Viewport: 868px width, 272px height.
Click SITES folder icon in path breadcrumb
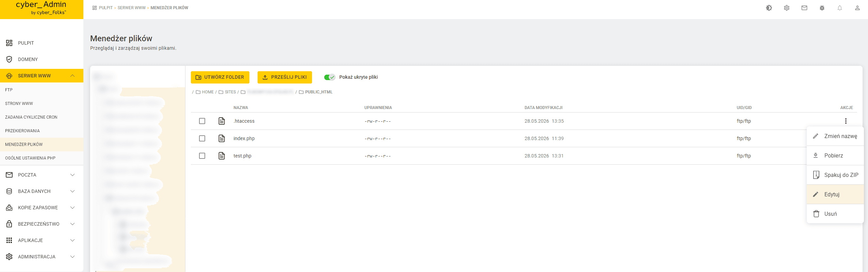(x=221, y=92)
